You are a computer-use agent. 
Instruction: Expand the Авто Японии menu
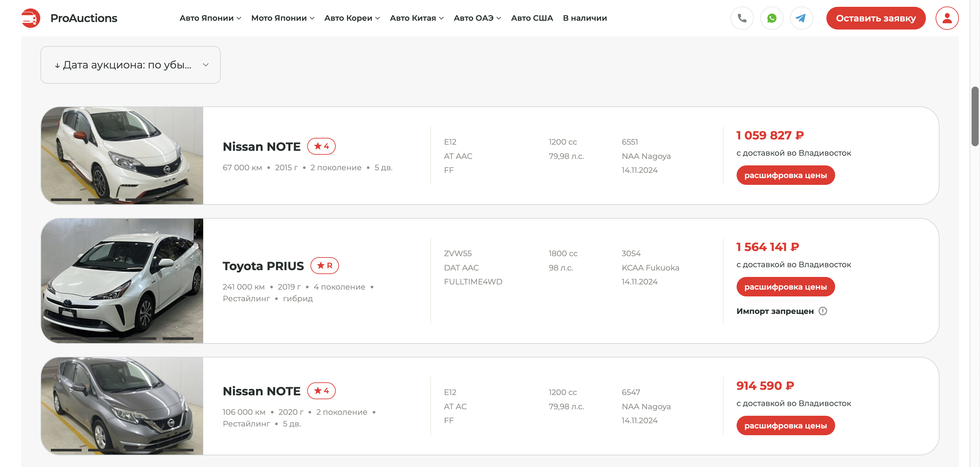click(210, 18)
